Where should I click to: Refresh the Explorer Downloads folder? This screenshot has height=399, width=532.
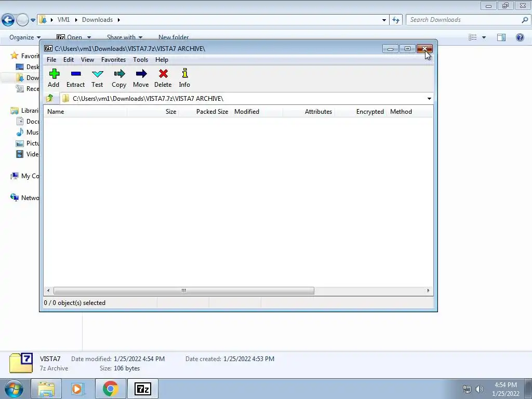pyautogui.click(x=396, y=20)
